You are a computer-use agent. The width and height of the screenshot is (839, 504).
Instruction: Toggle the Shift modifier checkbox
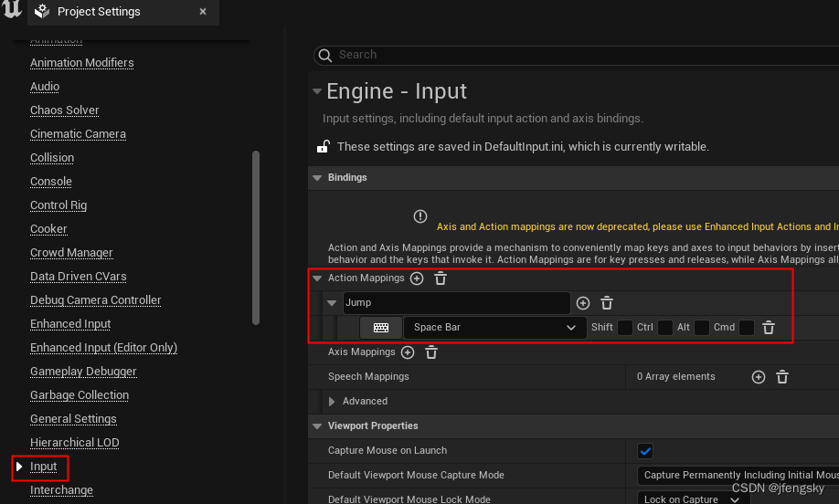[625, 328]
